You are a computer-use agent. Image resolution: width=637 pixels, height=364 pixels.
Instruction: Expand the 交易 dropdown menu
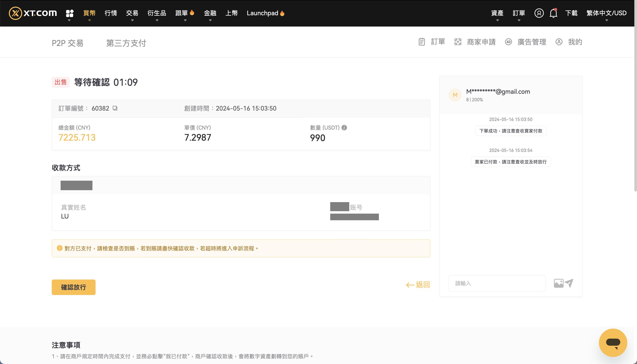point(132,13)
